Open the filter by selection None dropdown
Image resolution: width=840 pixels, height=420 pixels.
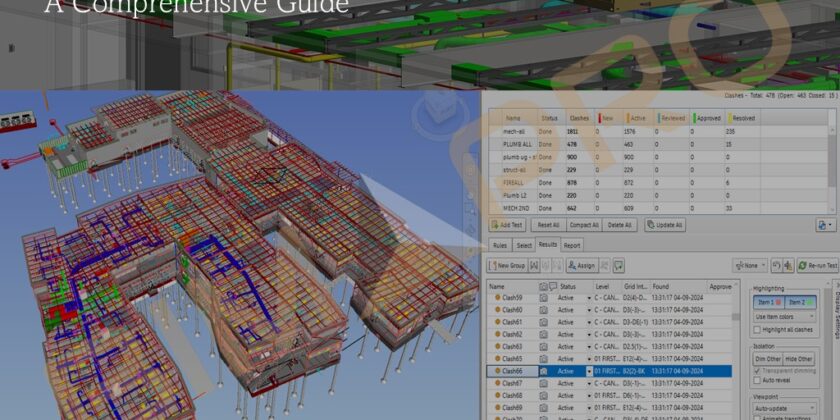(x=750, y=265)
